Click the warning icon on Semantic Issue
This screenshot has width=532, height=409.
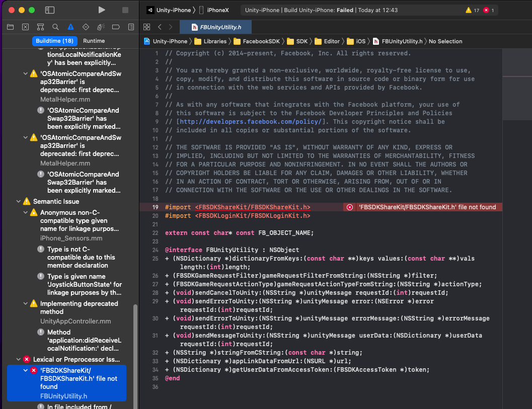point(27,201)
